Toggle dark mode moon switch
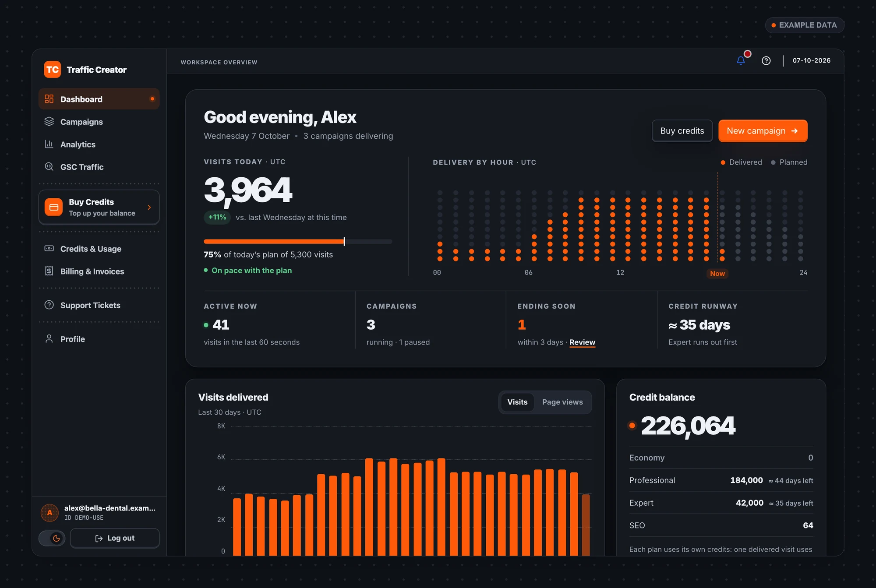The image size is (876, 588). [52, 538]
